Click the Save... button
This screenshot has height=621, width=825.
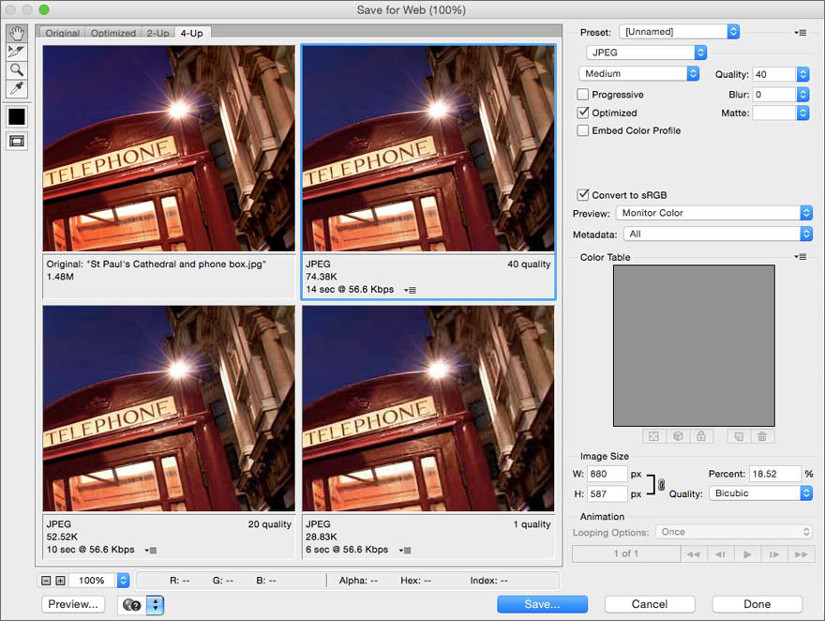pyautogui.click(x=542, y=604)
